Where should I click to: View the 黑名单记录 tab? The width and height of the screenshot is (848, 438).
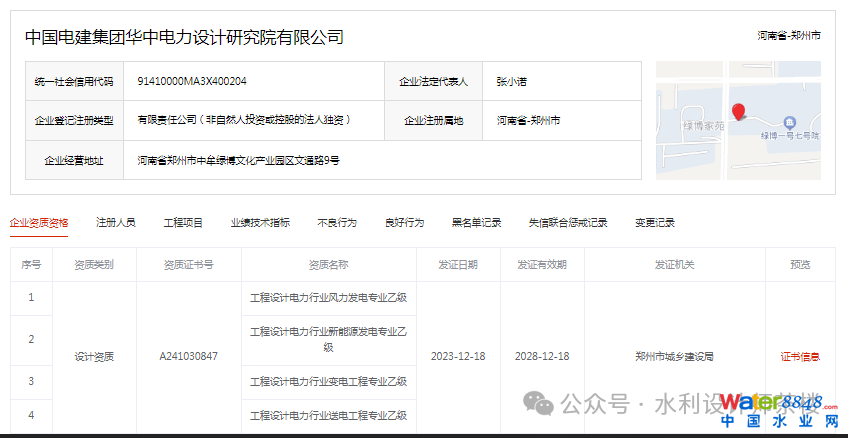coord(476,222)
